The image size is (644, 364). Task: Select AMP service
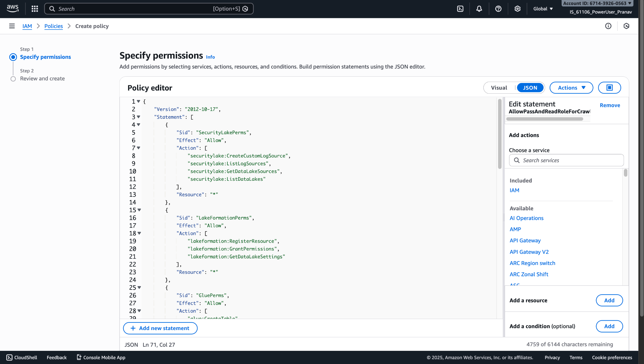pos(515,229)
